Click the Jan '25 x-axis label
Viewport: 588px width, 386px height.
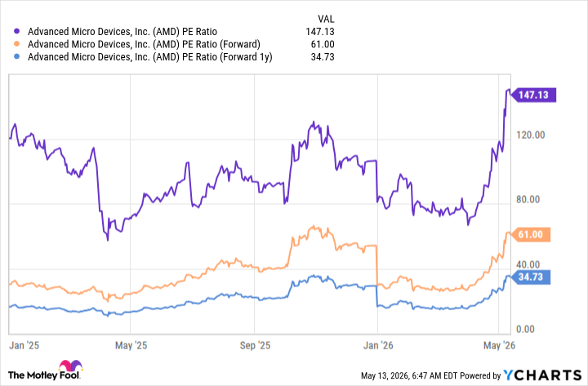point(24,345)
